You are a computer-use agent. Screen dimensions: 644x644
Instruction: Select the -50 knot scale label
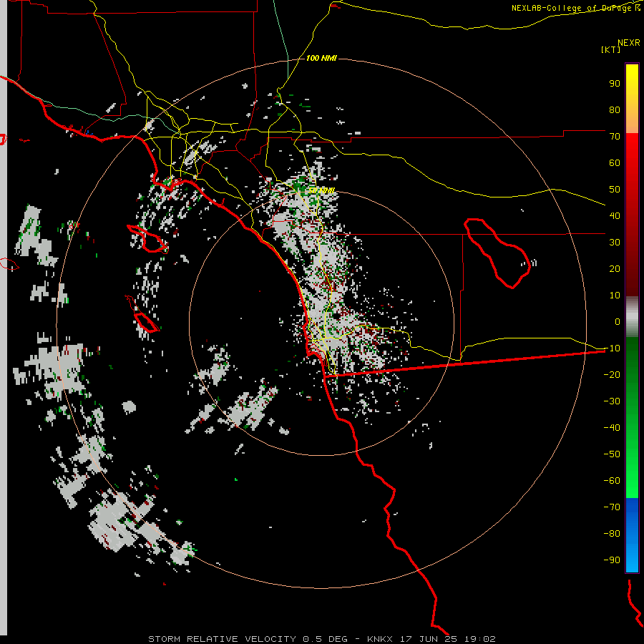tap(612, 454)
